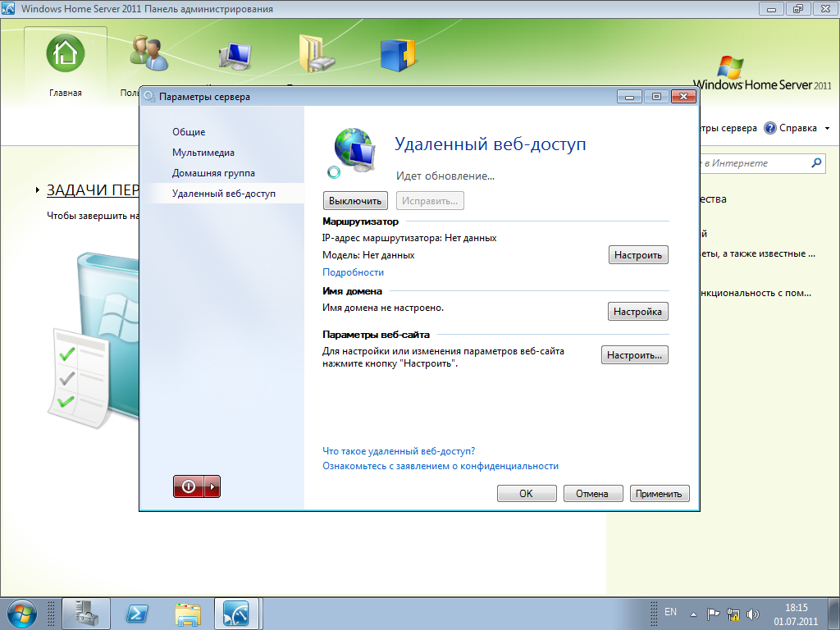The image size is (840, 630).
Task: Select the Домашняя группа settings category
Action: tap(213, 173)
